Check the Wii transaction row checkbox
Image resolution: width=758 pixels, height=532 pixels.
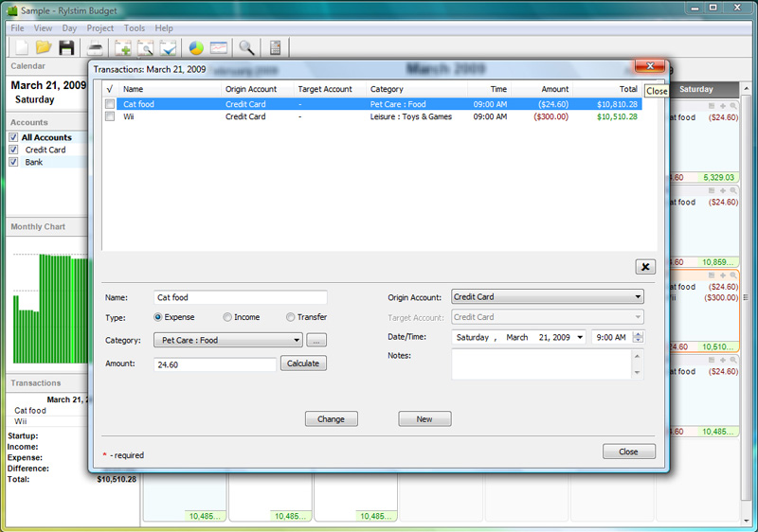110,116
